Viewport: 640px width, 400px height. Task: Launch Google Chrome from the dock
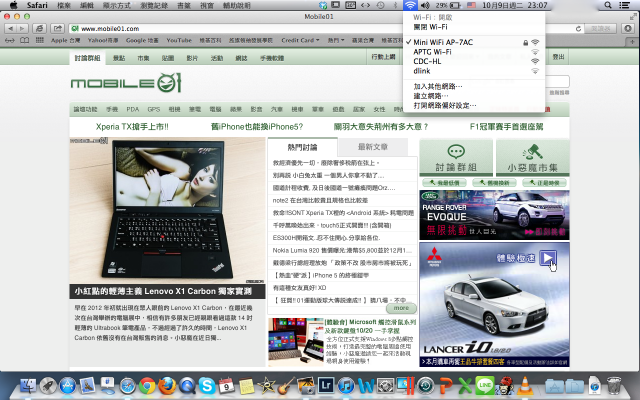[147, 385]
